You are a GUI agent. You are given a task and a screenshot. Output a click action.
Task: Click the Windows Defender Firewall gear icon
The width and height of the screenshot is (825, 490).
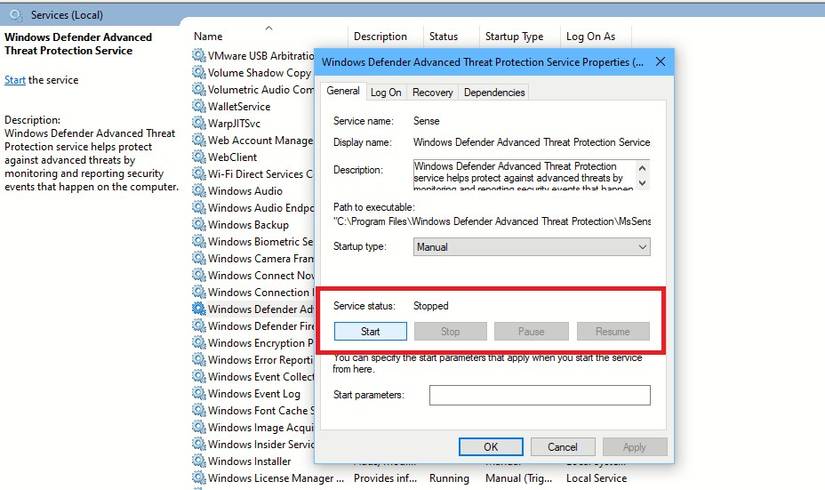199,325
